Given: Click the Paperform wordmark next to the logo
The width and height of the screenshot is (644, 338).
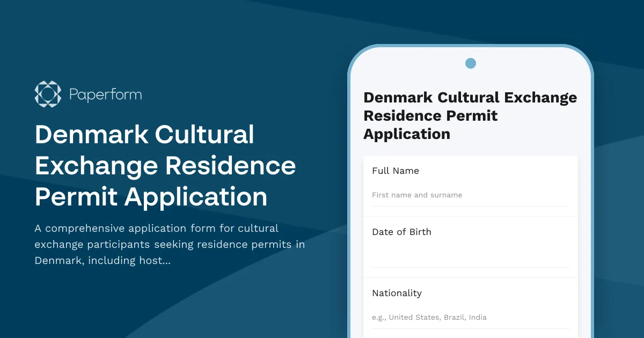Looking at the screenshot, I should click(105, 94).
